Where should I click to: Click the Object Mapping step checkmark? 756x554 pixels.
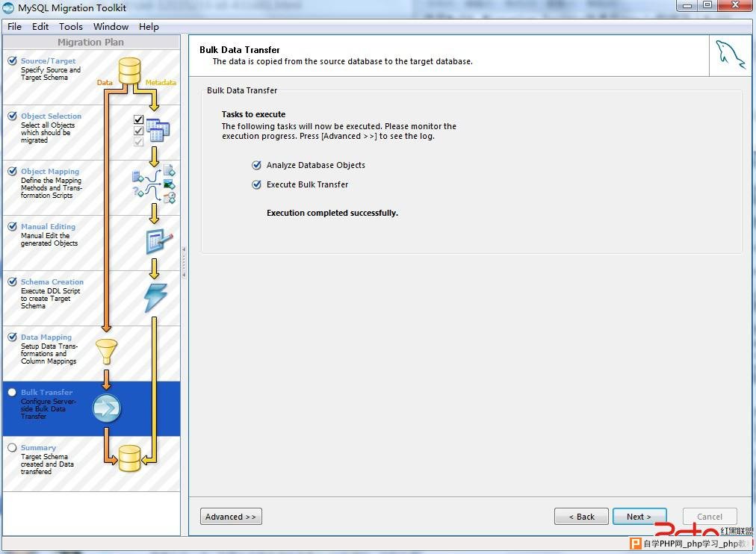tap(13, 171)
